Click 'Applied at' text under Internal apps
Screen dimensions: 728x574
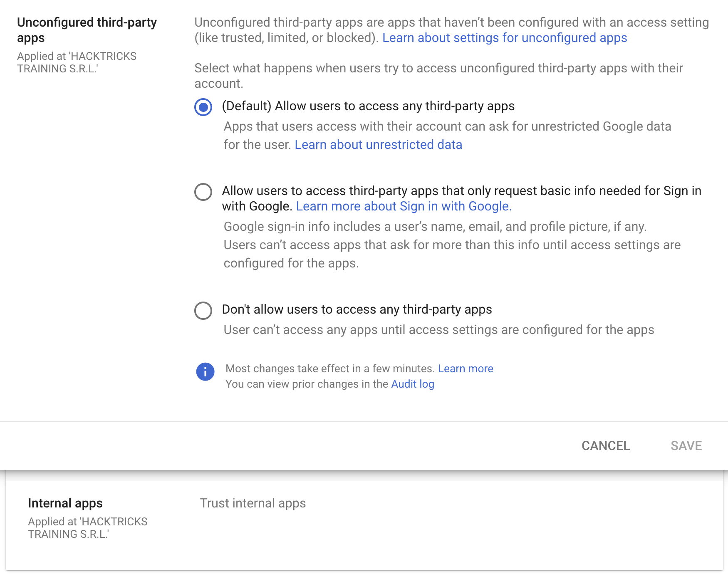click(87, 527)
